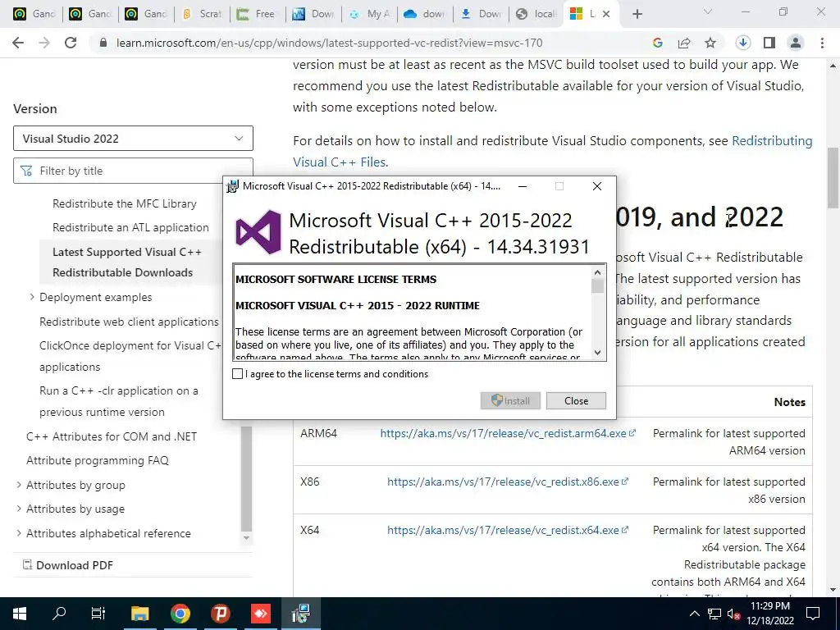The height and width of the screenshot is (630, 840).
Task: Click the Install button in the setup dialog
Action: (510, 400)
